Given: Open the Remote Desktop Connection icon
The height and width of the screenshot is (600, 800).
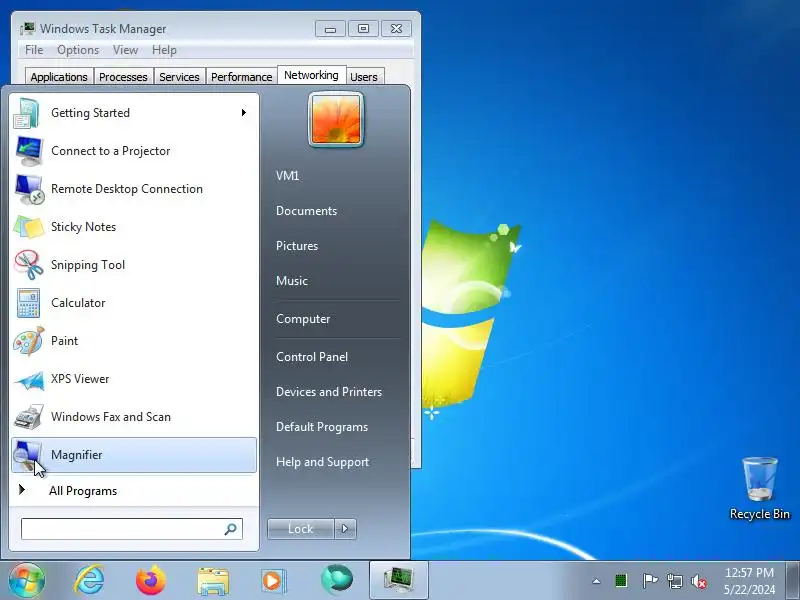Looking at the screenshot, I should (x=29, y=189).
